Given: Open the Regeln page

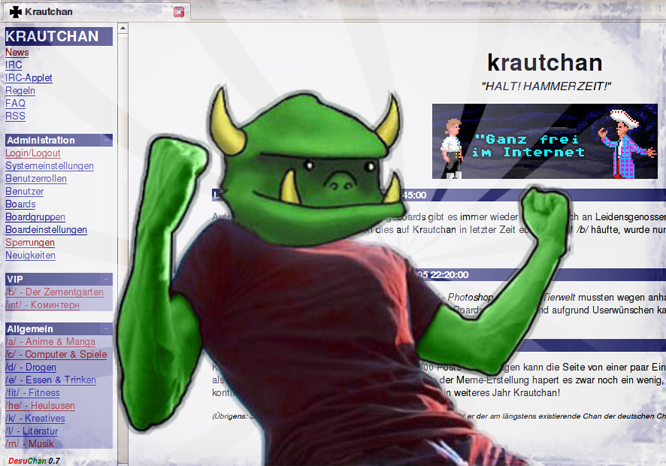Looking at the screenshot, I should [20, 90].
